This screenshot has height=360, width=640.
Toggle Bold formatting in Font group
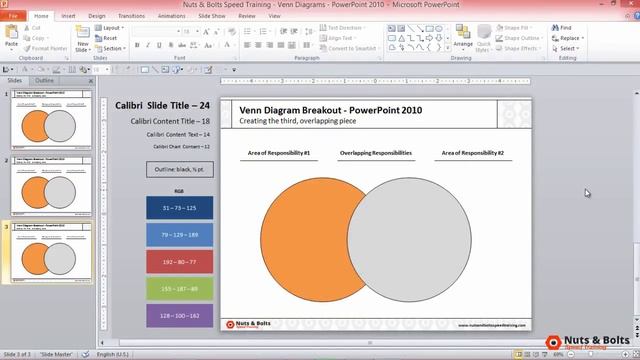[137, 45]
